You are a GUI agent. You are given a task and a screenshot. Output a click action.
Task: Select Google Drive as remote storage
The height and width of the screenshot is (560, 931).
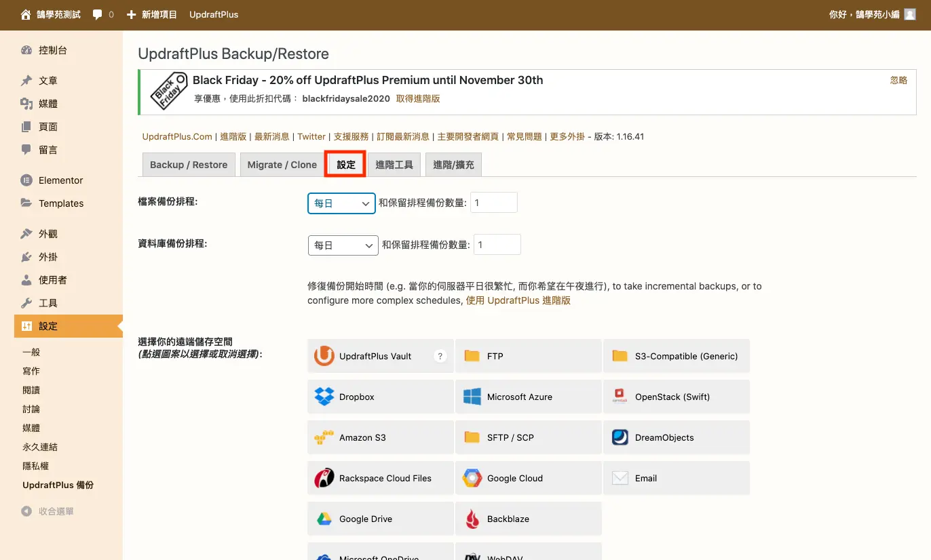pyautogui.click(x=381, y=519)
